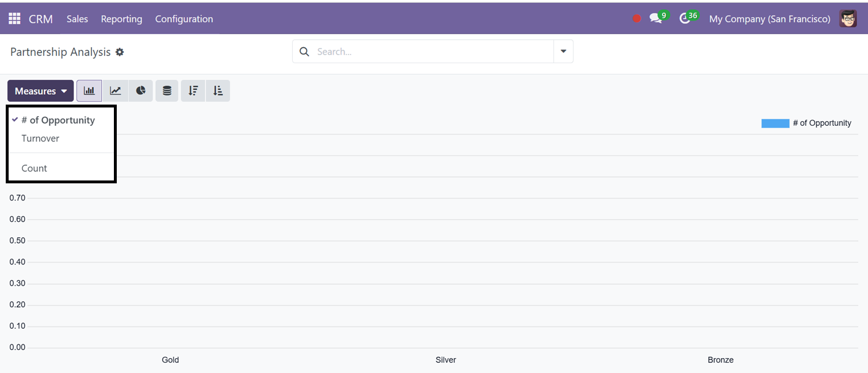
Task: Toggle the Measures dropdown button
Action: coord(41,91)
